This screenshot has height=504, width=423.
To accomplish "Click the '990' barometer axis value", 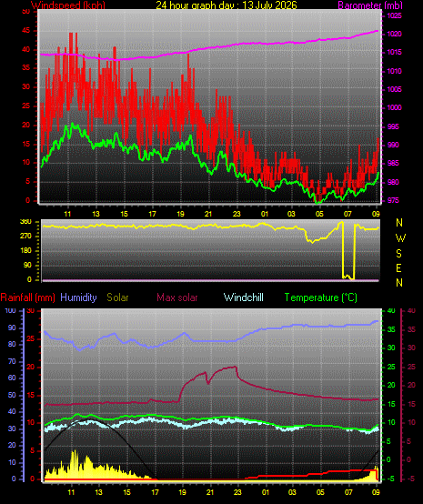I will (x=393, y=145).
